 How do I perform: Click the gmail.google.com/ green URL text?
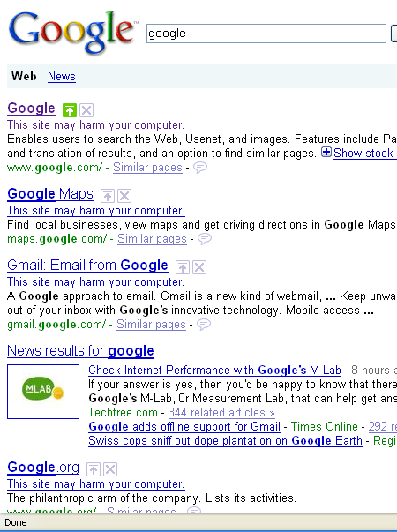click(56, 325)
